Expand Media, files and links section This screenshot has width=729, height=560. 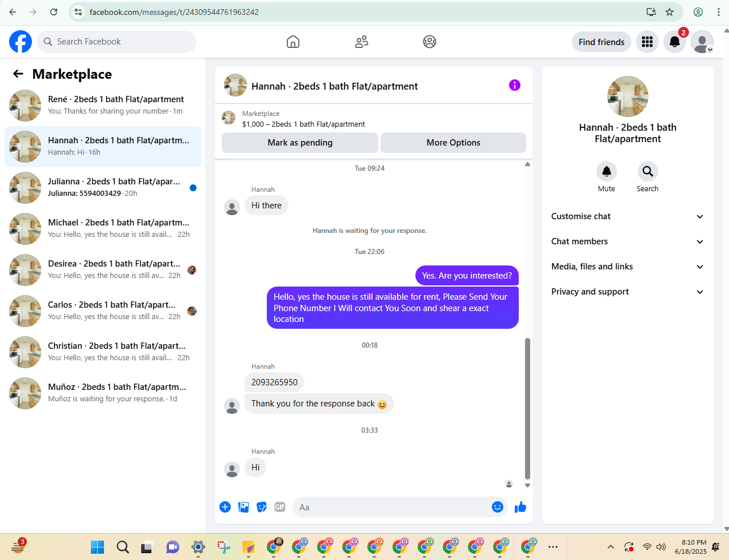tap(628, 267)
